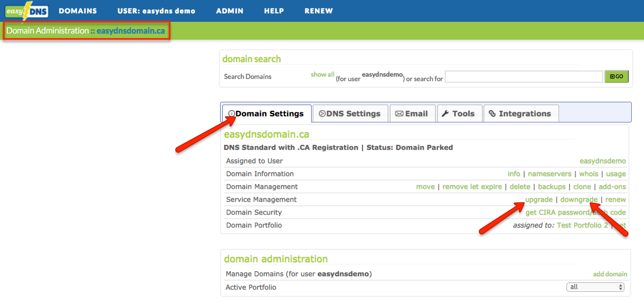Screen dimensions: 644x307
Task: Open the add-ons link
Action: coord(612,187)
